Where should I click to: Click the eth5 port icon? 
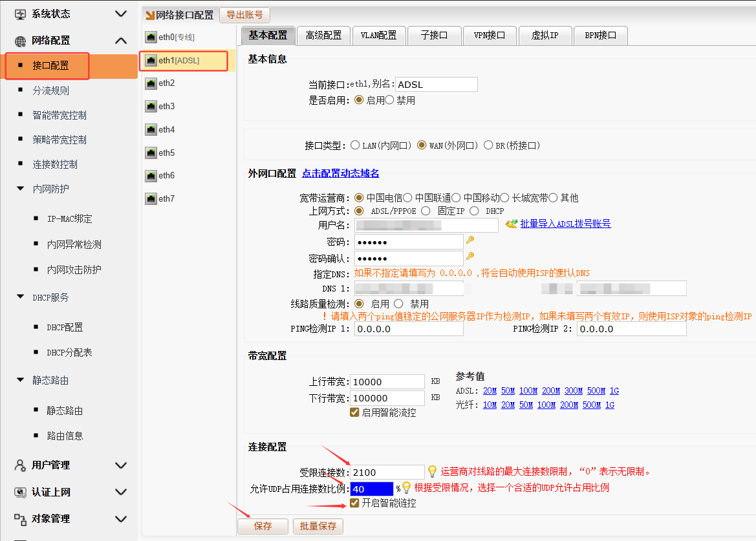click(151, 153)
